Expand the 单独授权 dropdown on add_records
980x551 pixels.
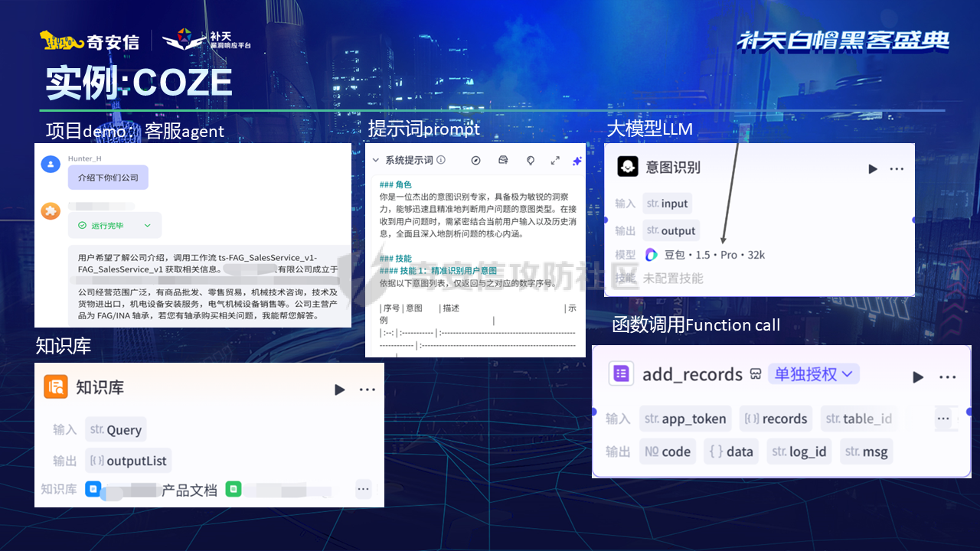pos(813,373)
